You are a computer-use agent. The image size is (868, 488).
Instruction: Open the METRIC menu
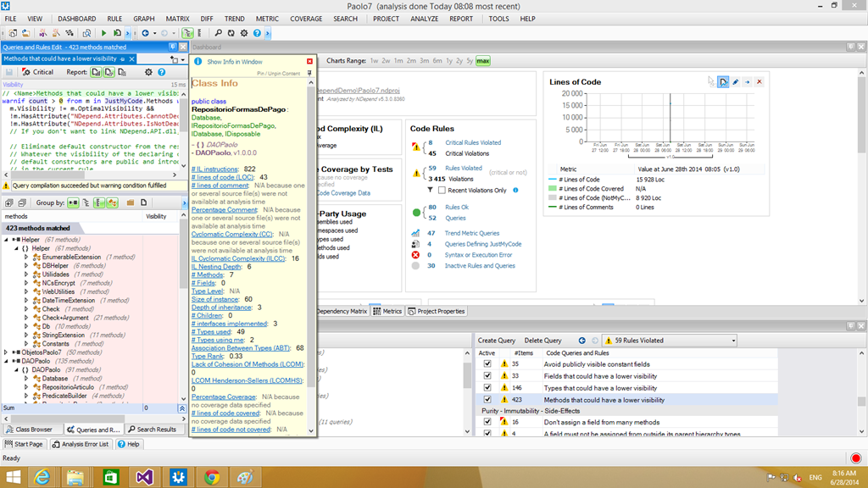click(267, 19)
